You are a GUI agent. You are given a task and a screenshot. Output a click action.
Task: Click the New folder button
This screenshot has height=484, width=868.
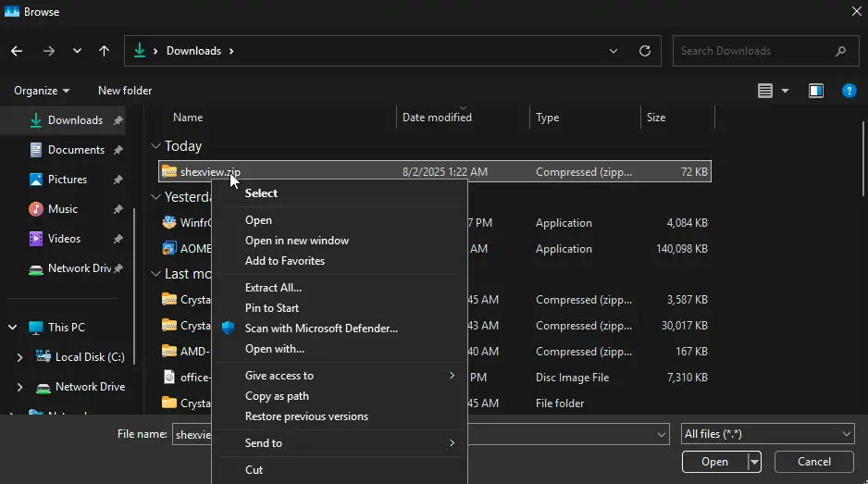[125, 91]
